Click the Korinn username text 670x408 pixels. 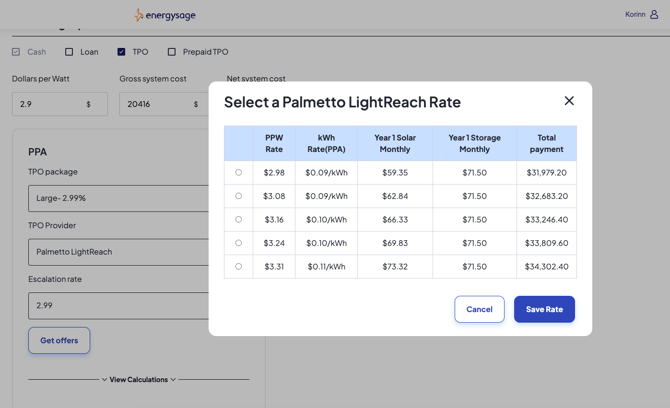635,15
